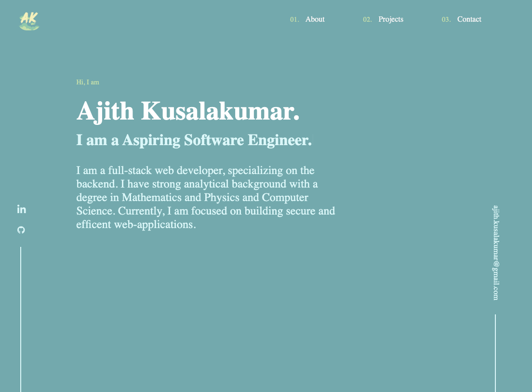Select the '01.' numbering beside About

click(x=294, y=20)
